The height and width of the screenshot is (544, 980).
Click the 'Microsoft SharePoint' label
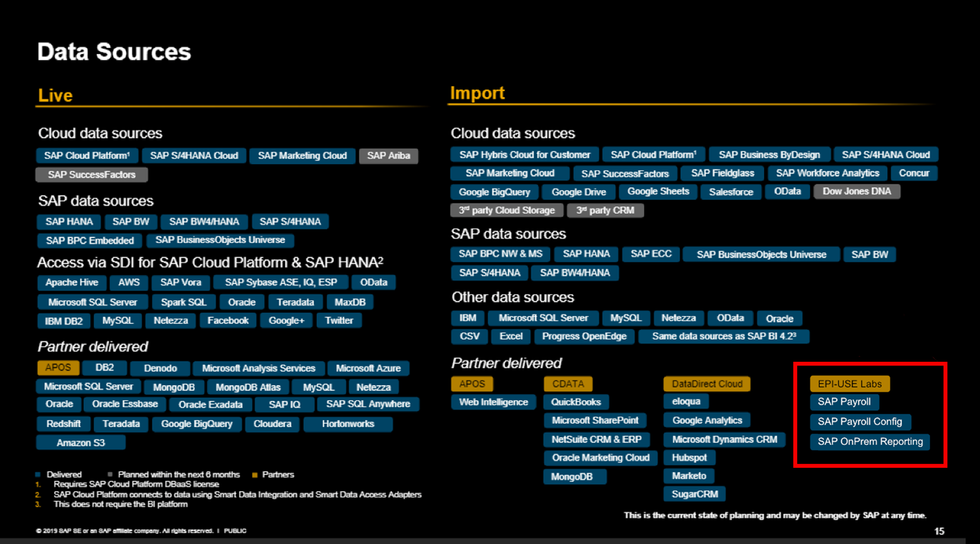[595, 421]
